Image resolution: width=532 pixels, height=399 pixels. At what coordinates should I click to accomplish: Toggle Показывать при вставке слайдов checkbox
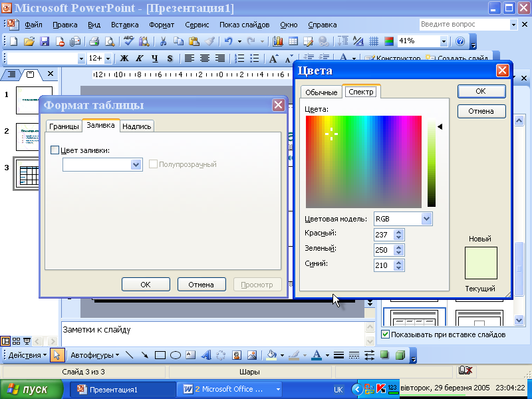(385, 334)
